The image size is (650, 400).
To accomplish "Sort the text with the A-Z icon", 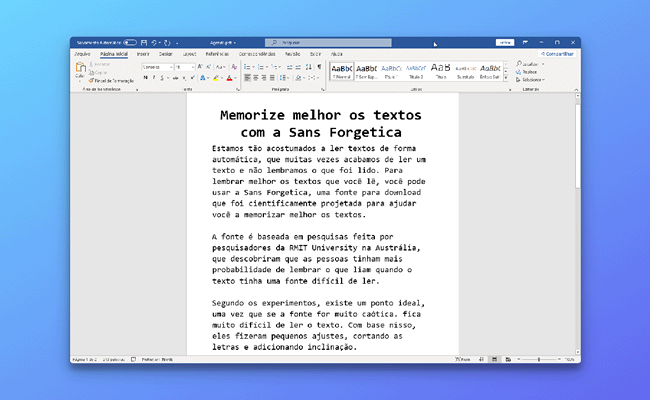I will (309, 67).
